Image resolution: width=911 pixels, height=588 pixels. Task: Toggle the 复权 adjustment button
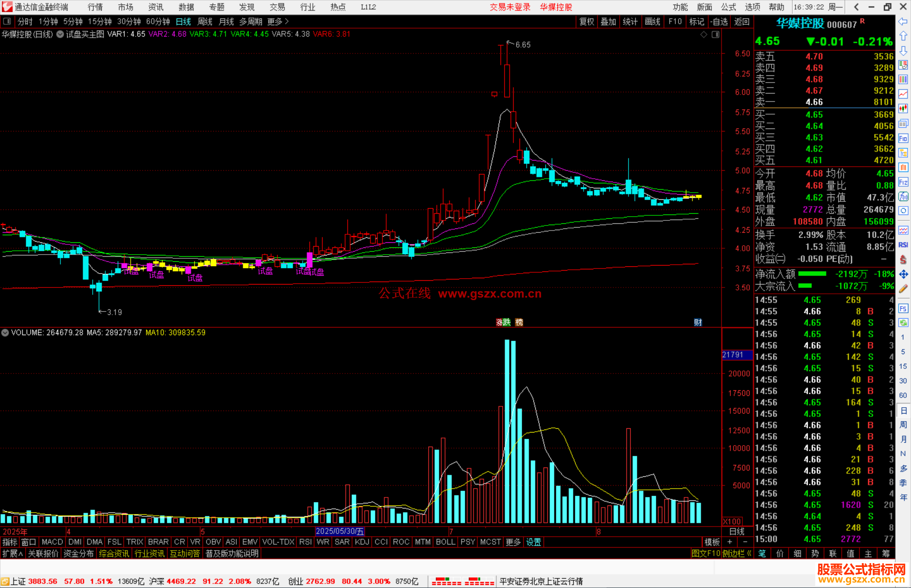[587, 21]
